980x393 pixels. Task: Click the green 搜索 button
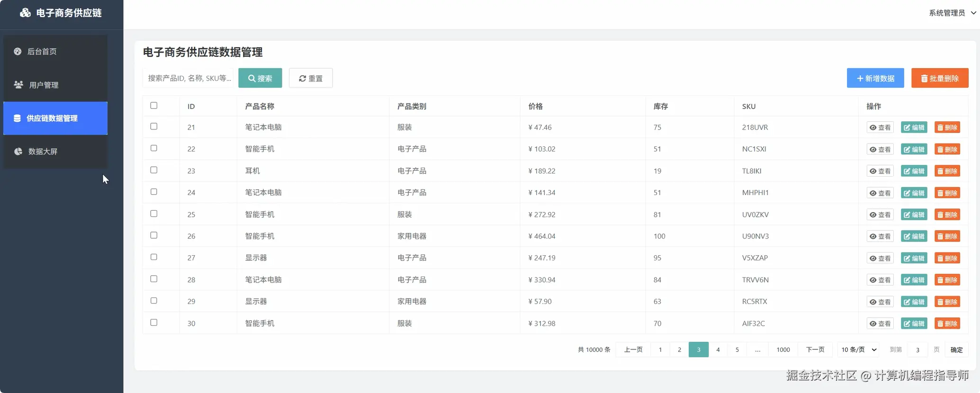coord(260,78)
